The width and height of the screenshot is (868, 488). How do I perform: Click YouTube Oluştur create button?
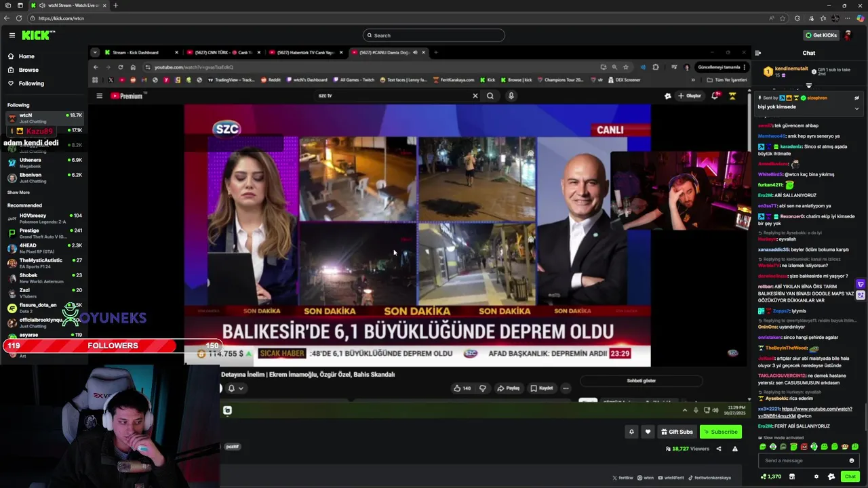click(690, 96)
